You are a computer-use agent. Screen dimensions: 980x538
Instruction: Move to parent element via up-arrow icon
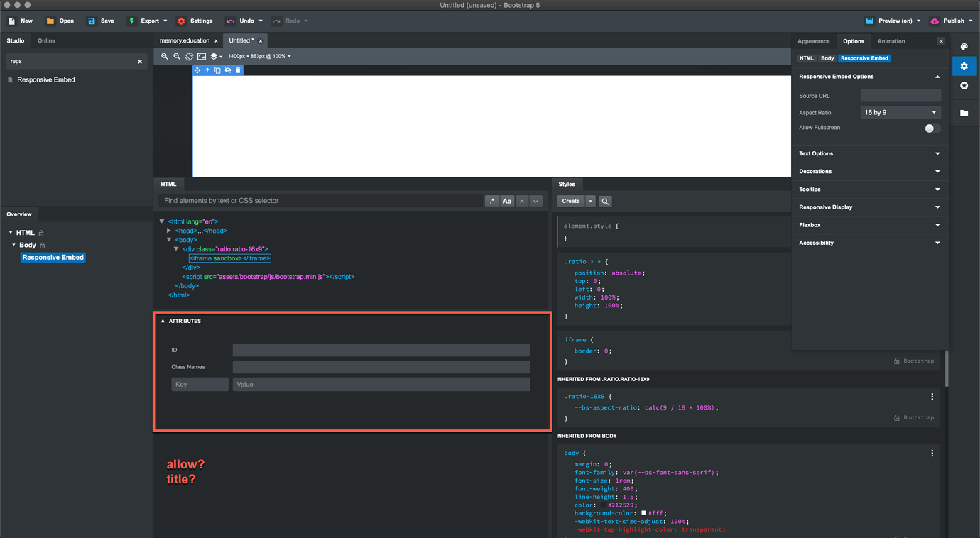coord(207,70)
